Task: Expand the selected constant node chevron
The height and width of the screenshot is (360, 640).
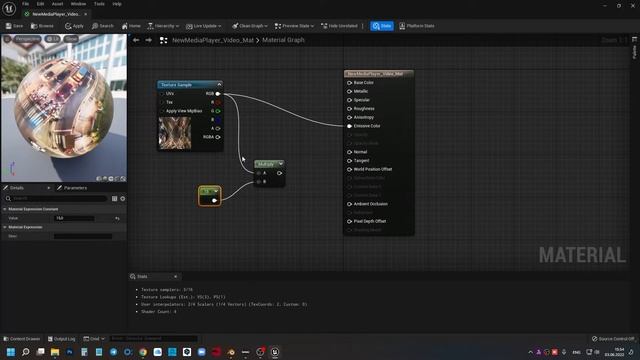Action: click(216, 191)
